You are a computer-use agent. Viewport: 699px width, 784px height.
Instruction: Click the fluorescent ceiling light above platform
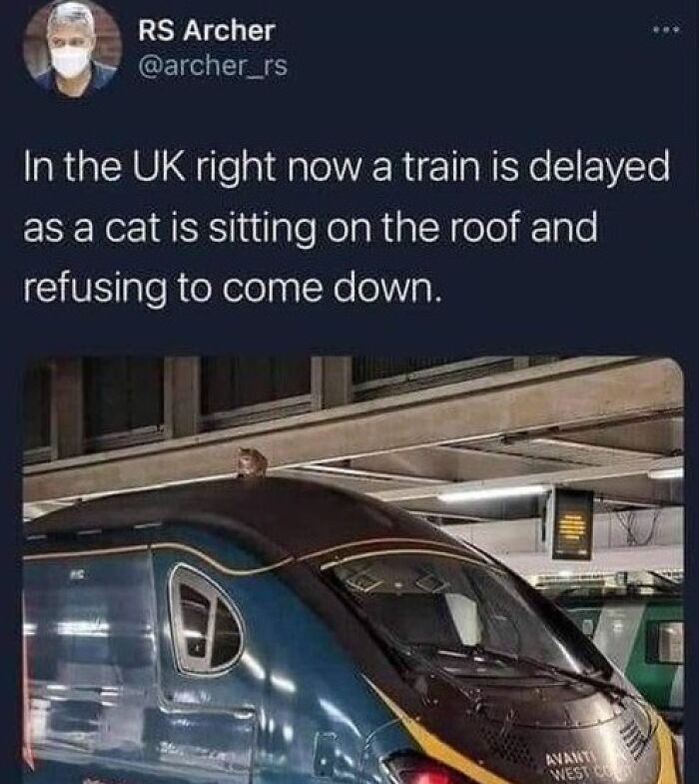pyautogui.click(x=490, y=494)
